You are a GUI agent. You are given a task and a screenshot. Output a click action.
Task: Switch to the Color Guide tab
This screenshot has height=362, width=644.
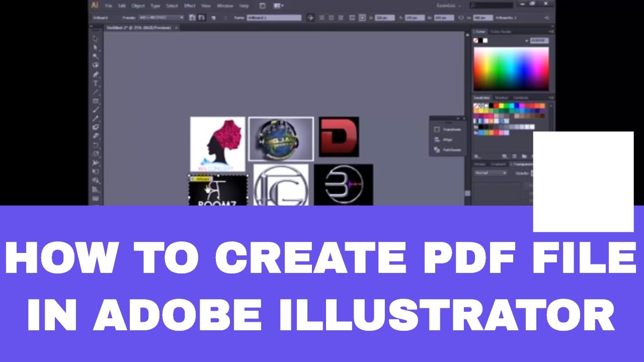501,32
